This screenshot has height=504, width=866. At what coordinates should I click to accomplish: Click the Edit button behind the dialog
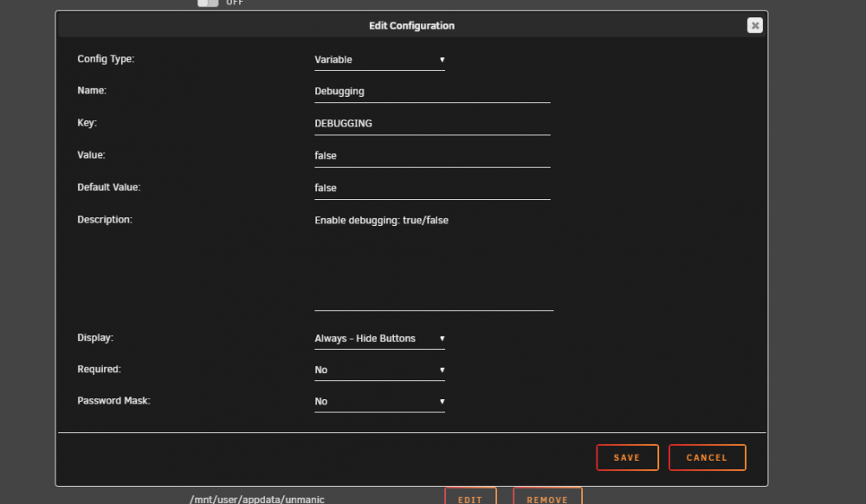click(x=470, y=496)
